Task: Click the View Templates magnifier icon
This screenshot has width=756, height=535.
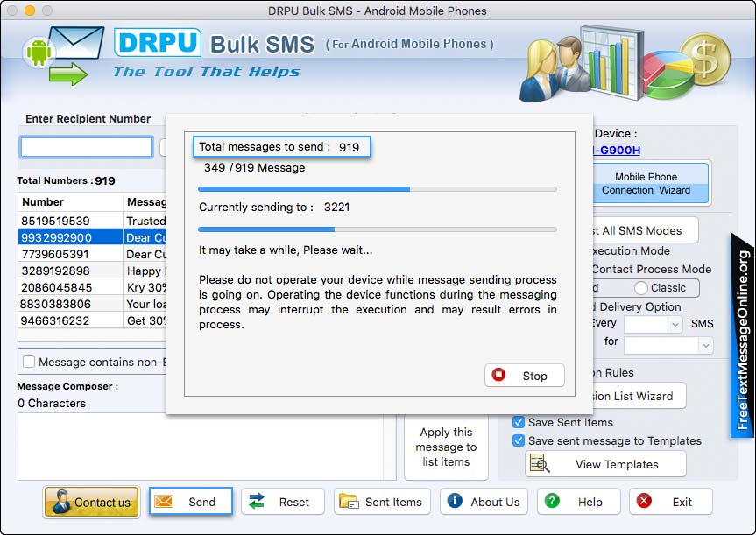Action: [x=540, y=463]
